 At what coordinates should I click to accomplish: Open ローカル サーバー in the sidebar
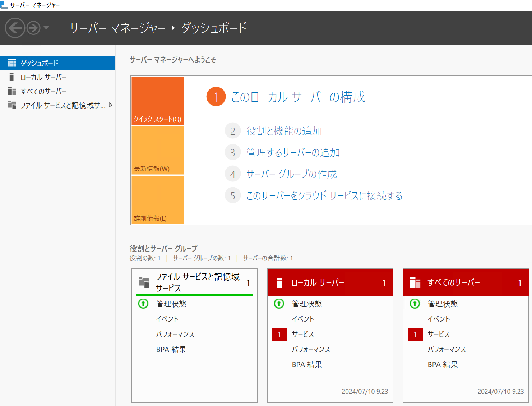[43, 77]
